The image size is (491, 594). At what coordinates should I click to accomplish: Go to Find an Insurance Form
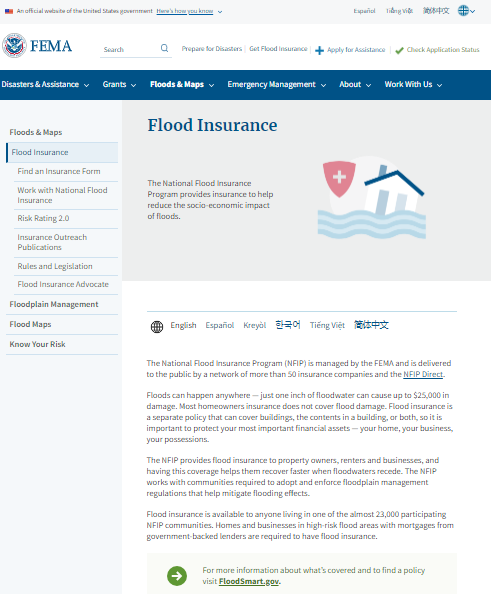click(59, 171)
